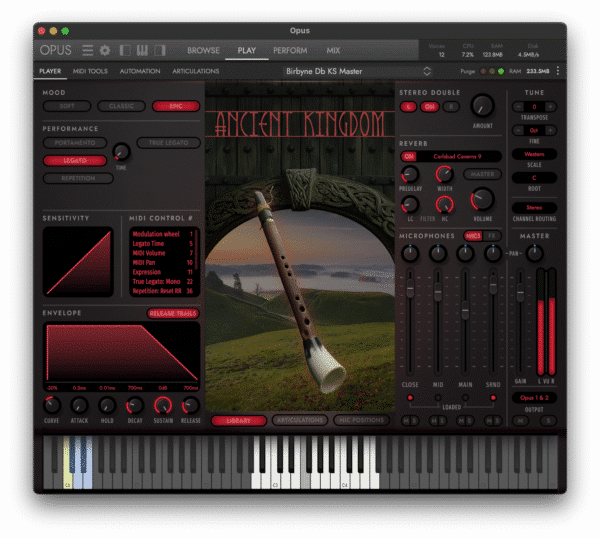The image size is (600, 538).
Task: Switch to the MIX page
Action: point(333,51)
